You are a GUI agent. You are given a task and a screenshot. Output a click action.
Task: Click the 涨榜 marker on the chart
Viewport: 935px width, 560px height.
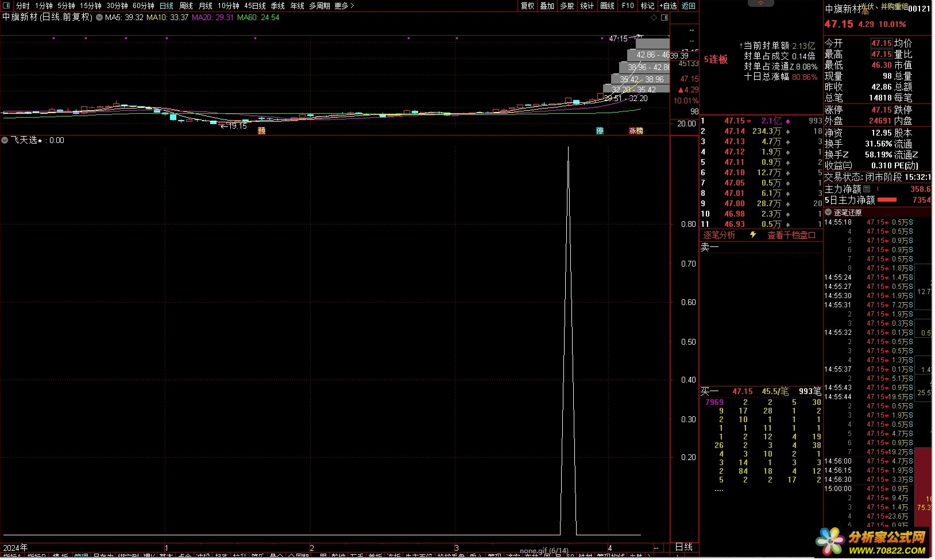tap(636, 130)
